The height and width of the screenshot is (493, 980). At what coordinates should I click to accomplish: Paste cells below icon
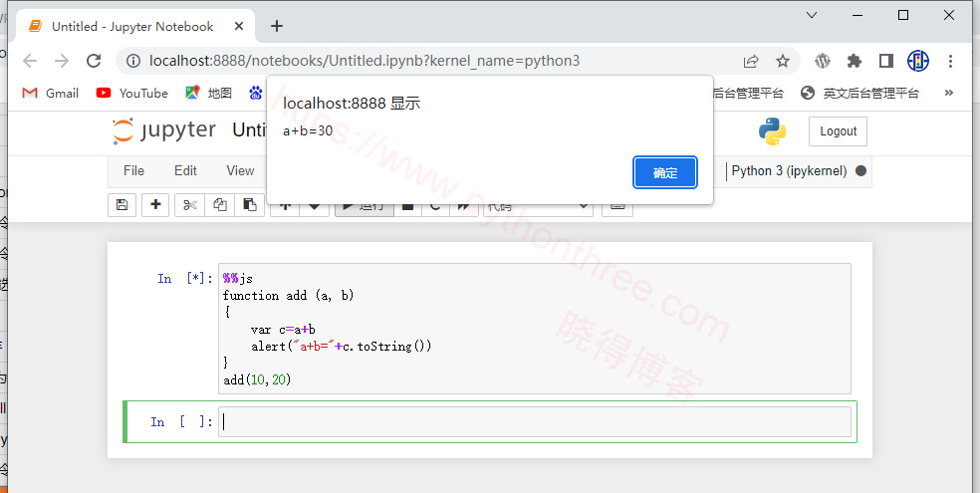250,205
